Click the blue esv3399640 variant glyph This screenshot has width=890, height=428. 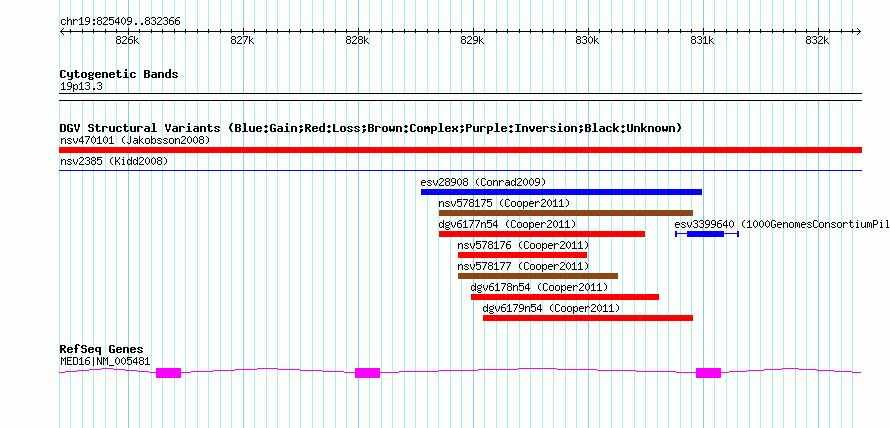(x=707, y=234)
